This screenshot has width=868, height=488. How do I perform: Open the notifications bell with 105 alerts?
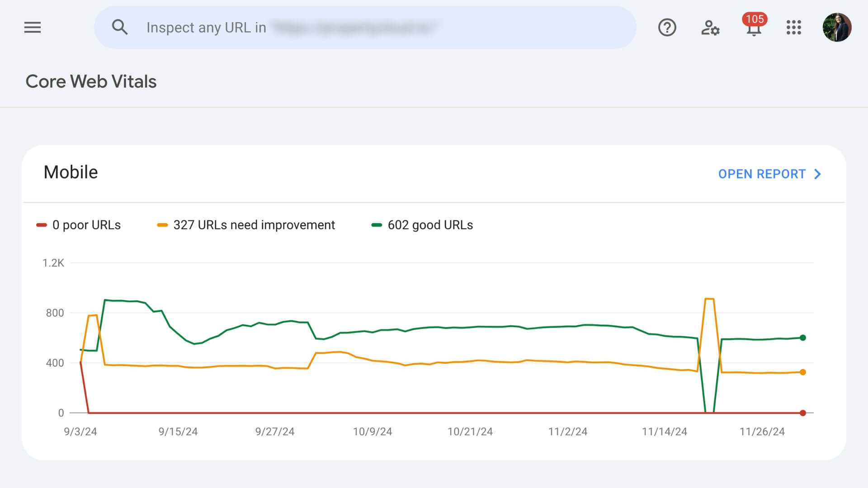pos(753,28)
